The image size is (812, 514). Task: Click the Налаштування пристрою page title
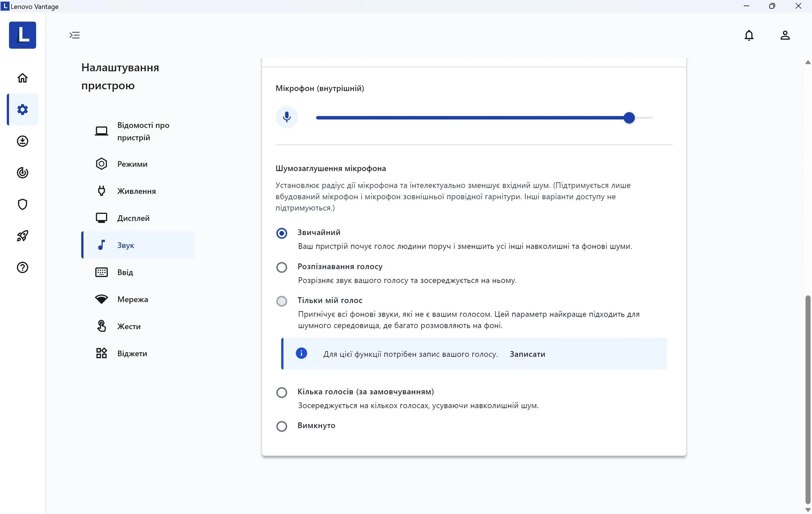coord(120,77)
